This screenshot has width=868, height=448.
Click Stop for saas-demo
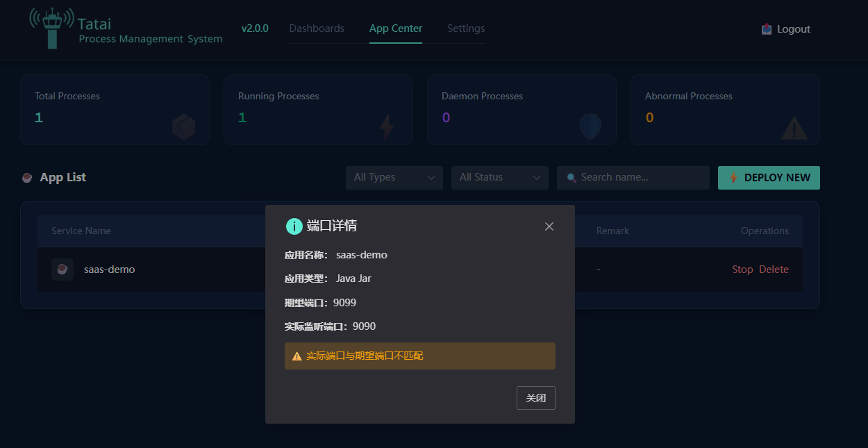tap(742, 269)
